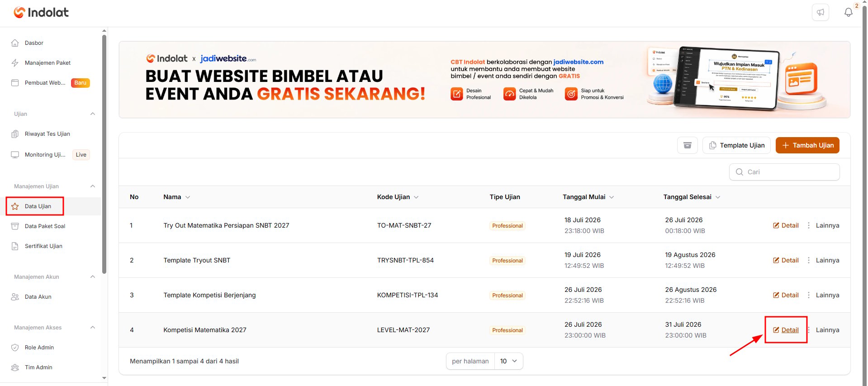Open Detail for Template Kompetisi Berjenjang
This screenshot has height=386, width=868.
786,295
